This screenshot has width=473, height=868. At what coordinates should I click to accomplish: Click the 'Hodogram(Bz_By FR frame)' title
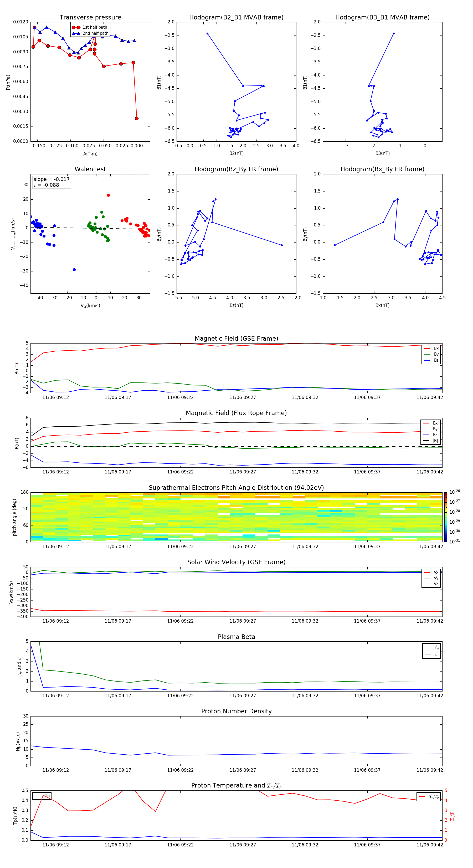pos(236,169)
